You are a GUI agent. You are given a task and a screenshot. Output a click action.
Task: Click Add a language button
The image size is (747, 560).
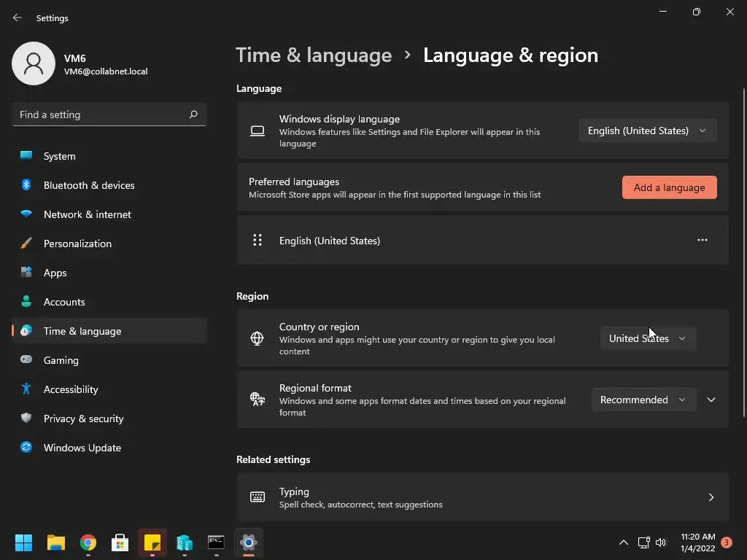point(670,187)
